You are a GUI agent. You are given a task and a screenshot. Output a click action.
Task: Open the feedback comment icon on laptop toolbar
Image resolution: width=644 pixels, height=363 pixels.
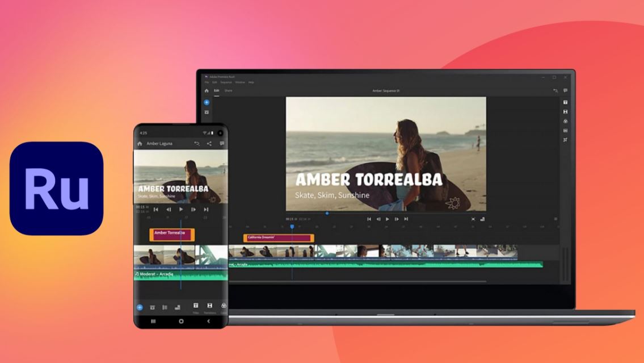coord(566,90)
